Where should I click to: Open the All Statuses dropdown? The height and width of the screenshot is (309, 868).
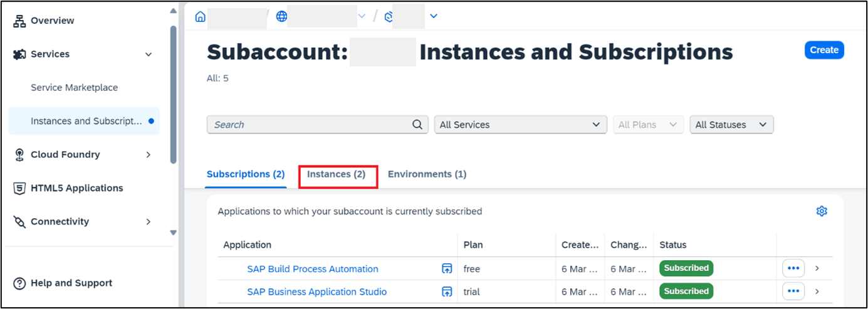tap(731, 125)
